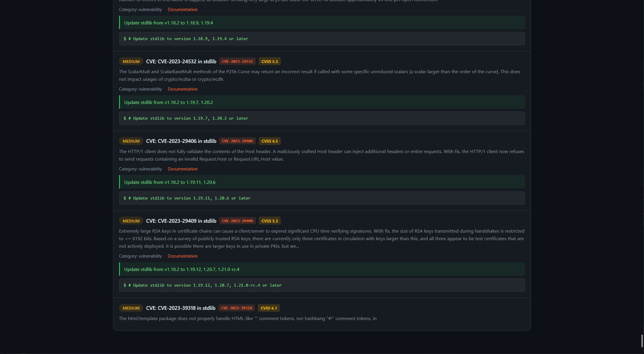The image size is (644, 354).
Task: Select the CVSS 5.3 badge beside CVE-2023-29409
Action: [x=269, y=221]
